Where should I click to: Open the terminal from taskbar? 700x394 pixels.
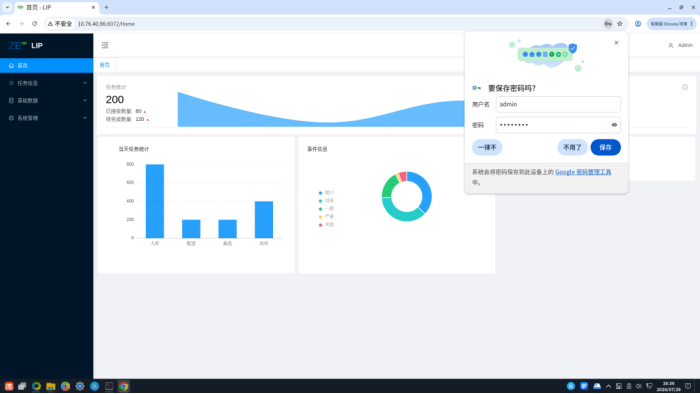[109, 386]
